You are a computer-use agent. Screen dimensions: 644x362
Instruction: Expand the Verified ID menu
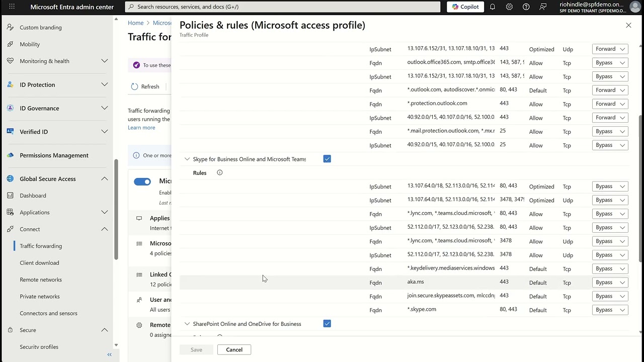(105, 132)
